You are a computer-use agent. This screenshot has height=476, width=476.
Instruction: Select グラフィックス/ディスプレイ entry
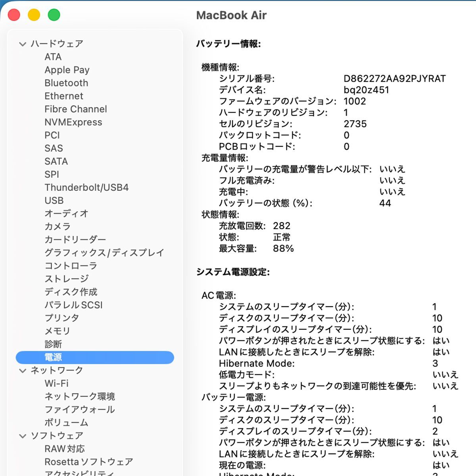click(104, 253)
